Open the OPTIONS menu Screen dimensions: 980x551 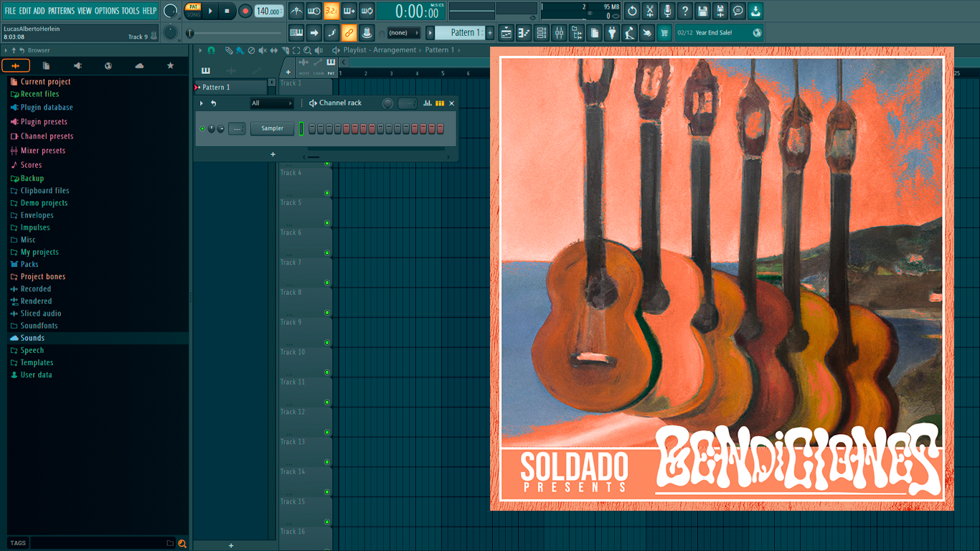[107, 11]
